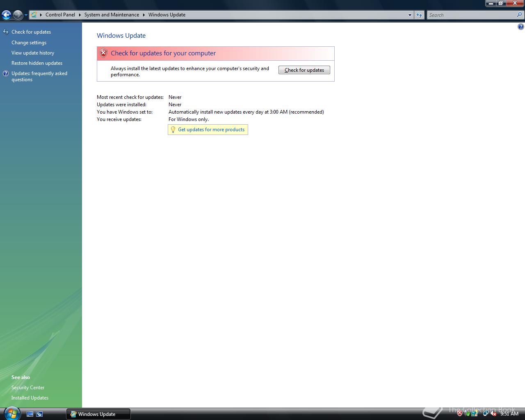The image size is (525, 420).
Task: Open Change settings link
Action: point(29,43)
